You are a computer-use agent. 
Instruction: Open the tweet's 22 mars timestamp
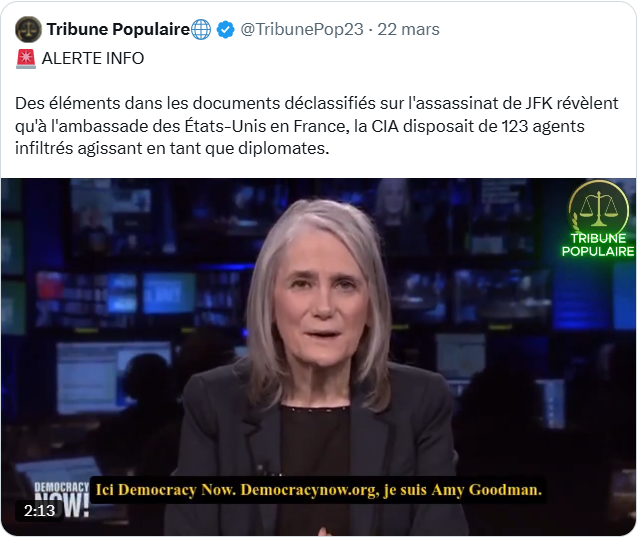click(x=408, y=29)
